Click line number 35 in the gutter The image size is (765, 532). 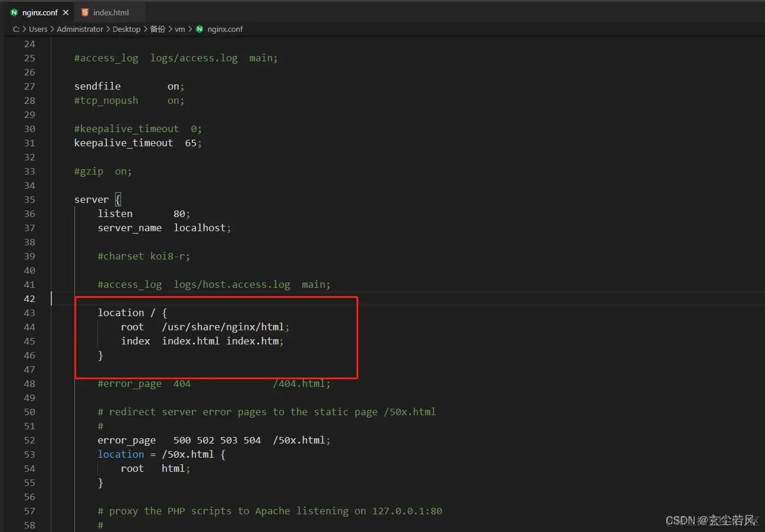(x=30, y=199)
